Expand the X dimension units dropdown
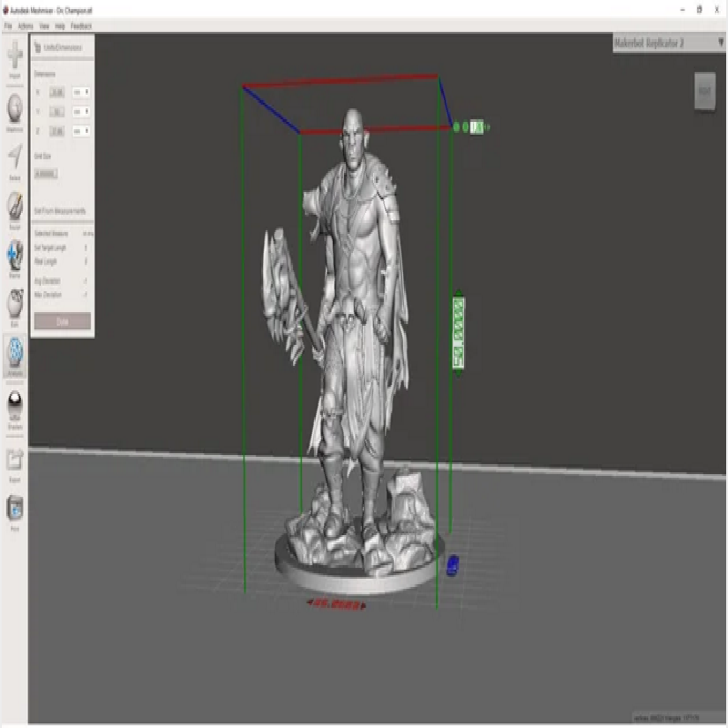The image size is (728, 728). (80, 92)
